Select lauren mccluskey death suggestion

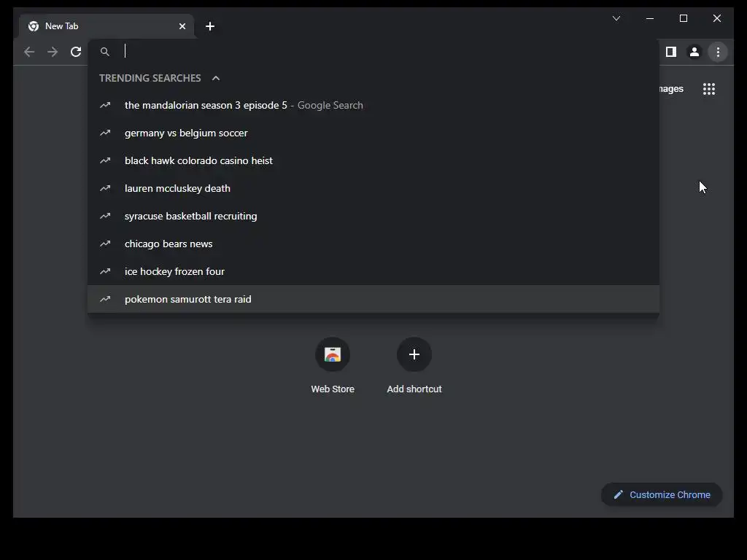click(x=373, y=188)
